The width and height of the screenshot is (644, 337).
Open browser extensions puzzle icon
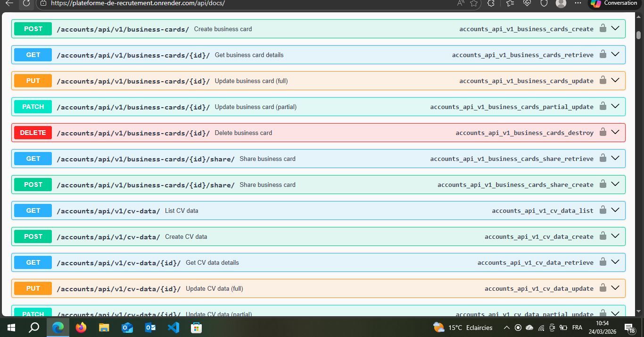click(491, 3)
